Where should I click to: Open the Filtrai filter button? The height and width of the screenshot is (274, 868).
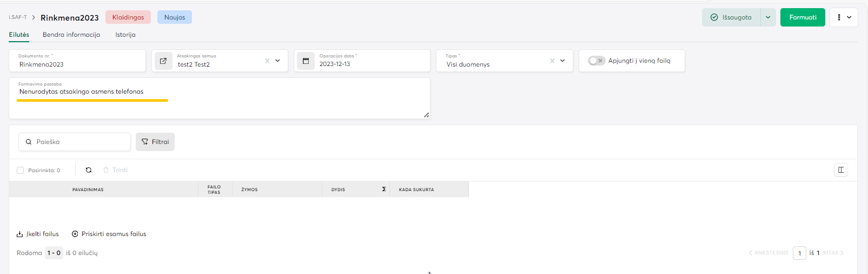tap(155, 142)
